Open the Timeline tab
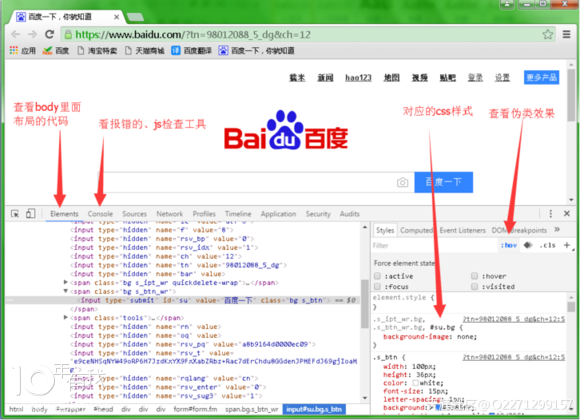The width and height of the screenshot is (580, 420). coord(238,214)
